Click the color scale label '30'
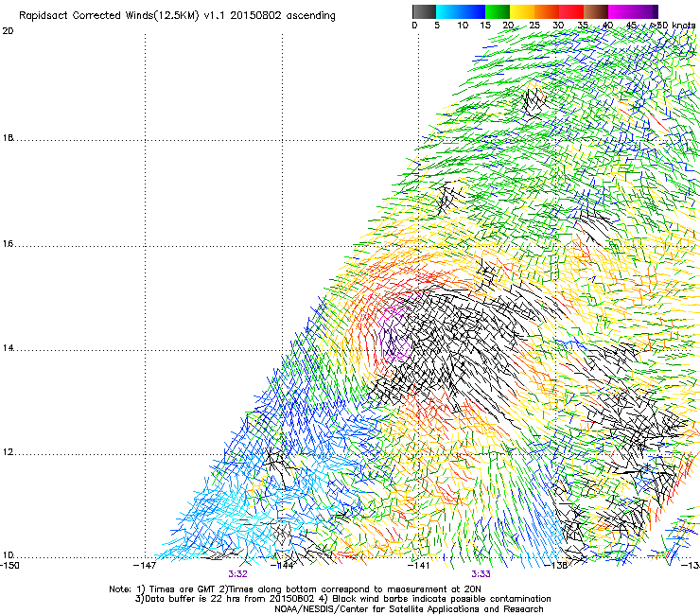The height and width of the screenshot is (615, 700). click(558, 26)
